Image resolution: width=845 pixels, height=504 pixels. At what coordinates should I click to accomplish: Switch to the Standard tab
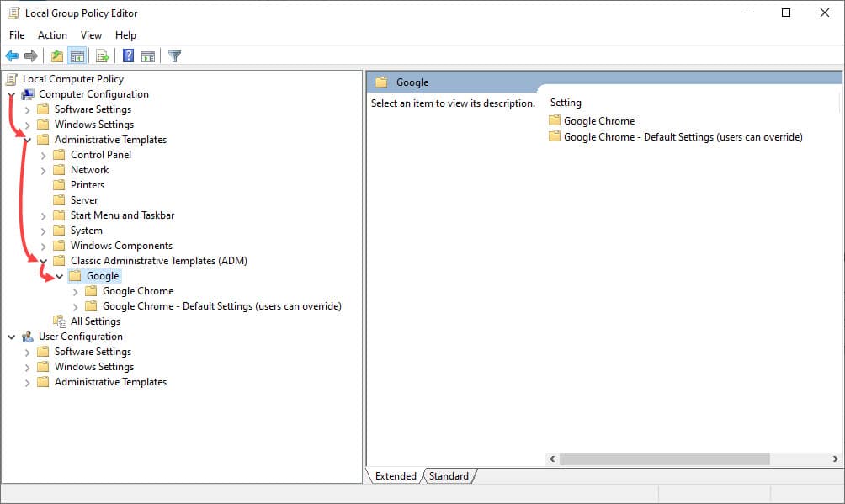coord(449,476)
